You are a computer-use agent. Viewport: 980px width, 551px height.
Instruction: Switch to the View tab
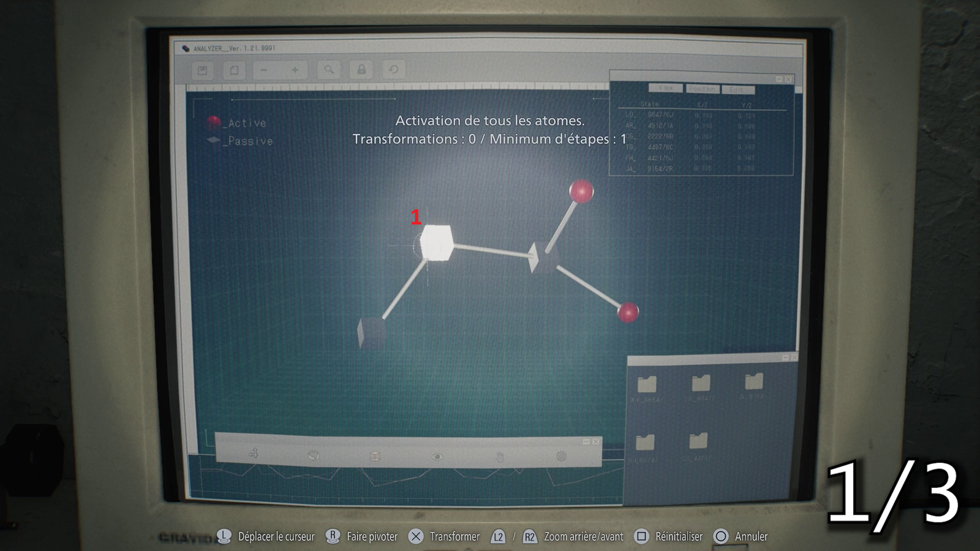tap(665, 88)
